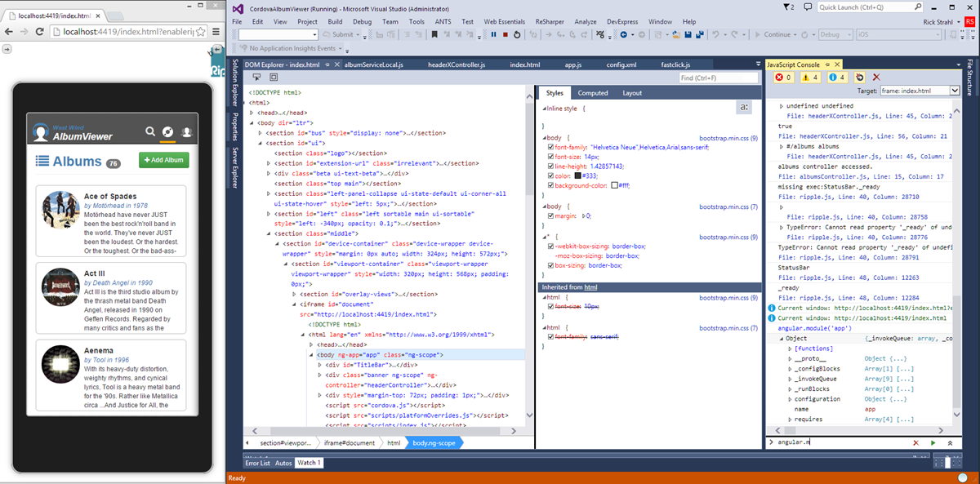The height and width of the screenshot is (484, 980).
Task: Open the albumServiceLocal.js tab
Action: click(x=374, y=64)
